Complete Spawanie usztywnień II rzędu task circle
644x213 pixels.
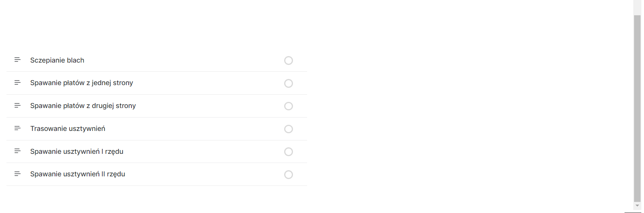(x=288, y=174)
